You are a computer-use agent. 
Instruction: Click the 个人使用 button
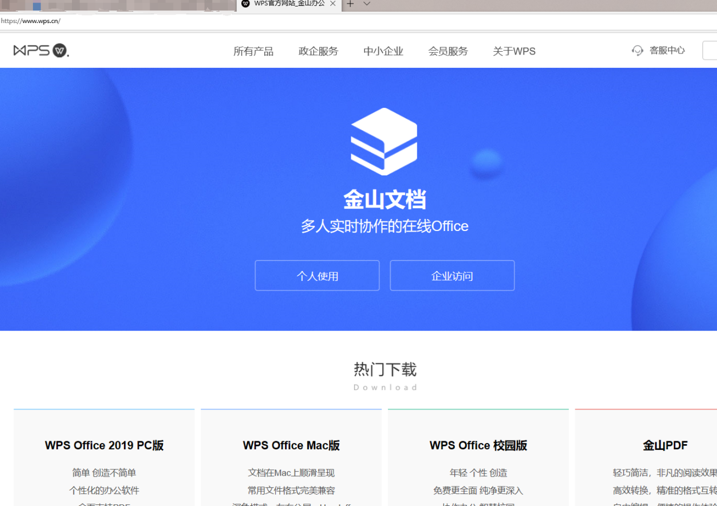click(x=317, y=276)
